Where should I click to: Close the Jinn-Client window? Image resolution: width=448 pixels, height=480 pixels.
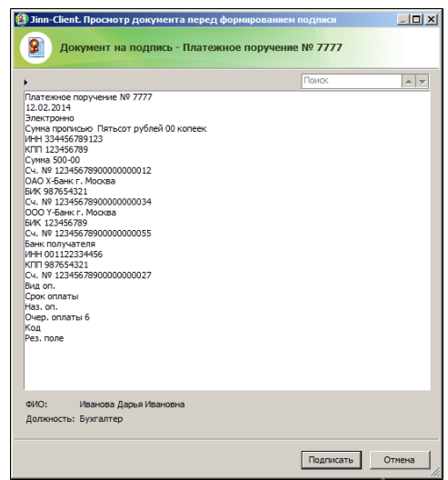click(431, 20)
